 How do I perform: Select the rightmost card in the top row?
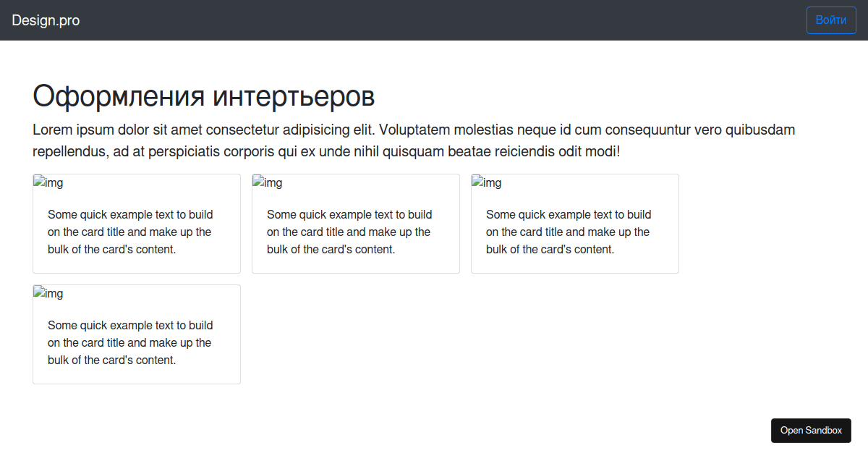point(574,224)
